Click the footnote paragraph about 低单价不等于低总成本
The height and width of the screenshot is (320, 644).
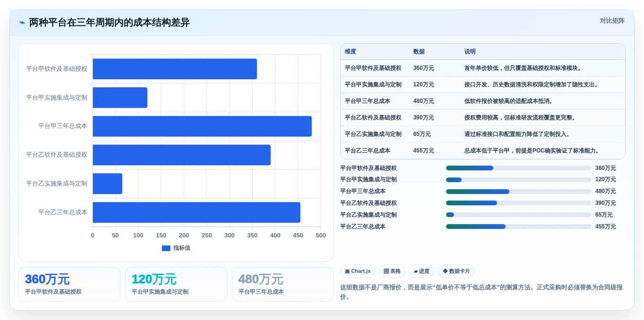(x=482, y=292)
